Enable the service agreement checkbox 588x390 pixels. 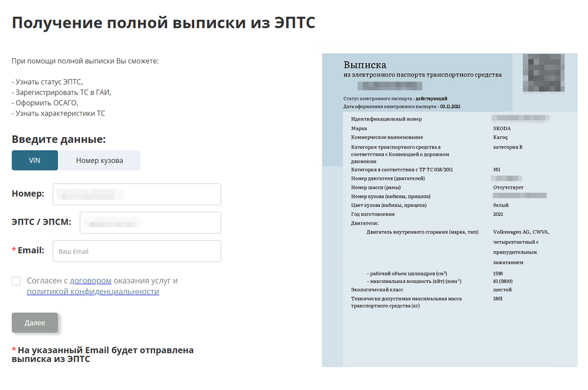click(16, 281)
